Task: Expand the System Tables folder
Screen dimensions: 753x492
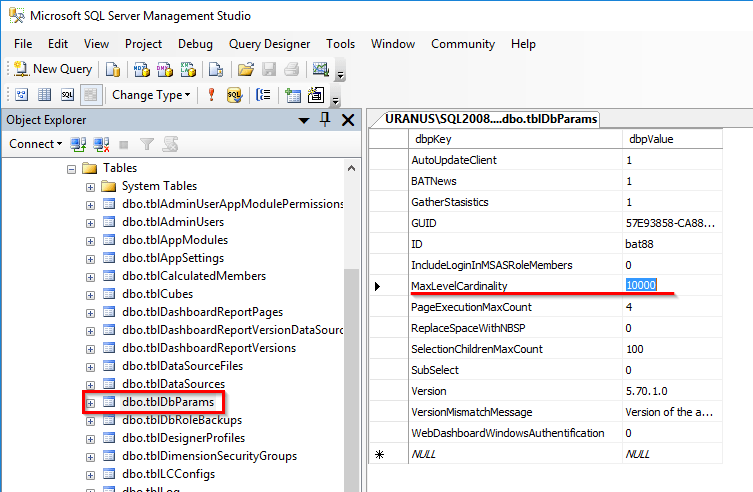Action: coord(90,187)
